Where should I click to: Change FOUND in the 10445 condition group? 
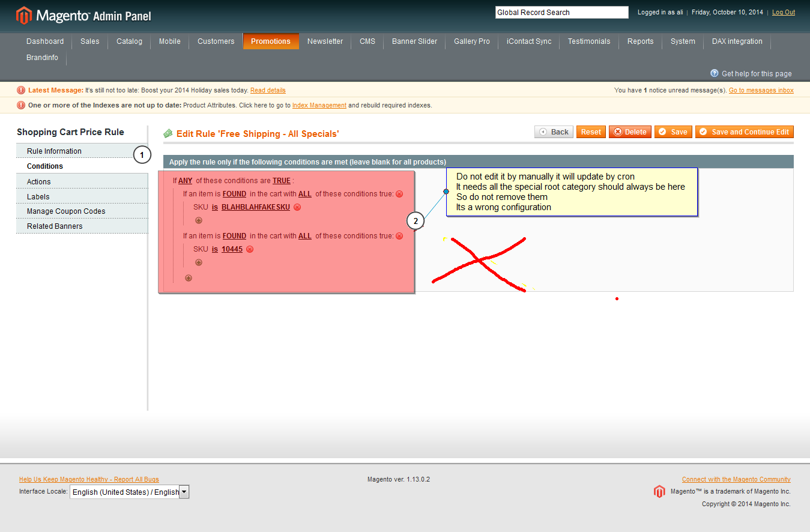(234, 236)
